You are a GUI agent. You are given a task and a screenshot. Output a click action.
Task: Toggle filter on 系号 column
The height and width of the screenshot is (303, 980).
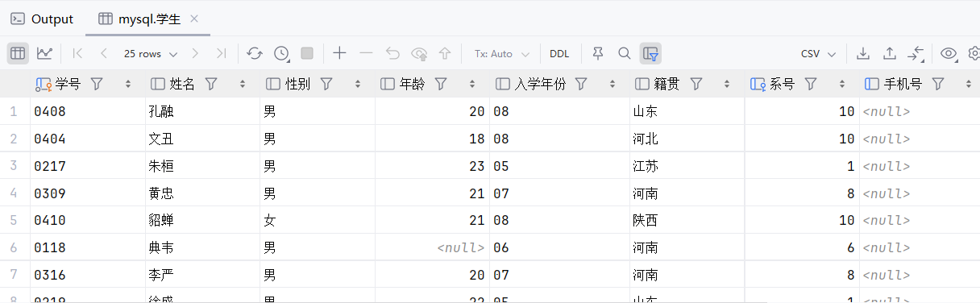tap(812, 84)
